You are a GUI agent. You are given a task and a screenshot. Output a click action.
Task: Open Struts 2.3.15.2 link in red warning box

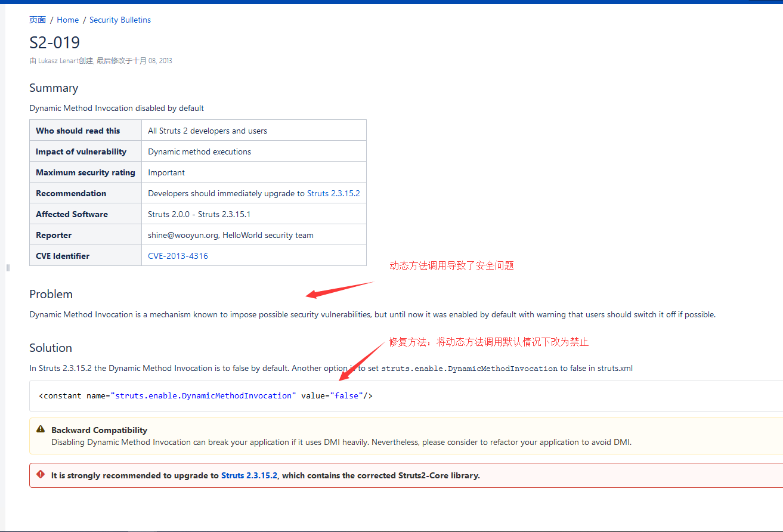pyautogui.click(x=249, y=475)
